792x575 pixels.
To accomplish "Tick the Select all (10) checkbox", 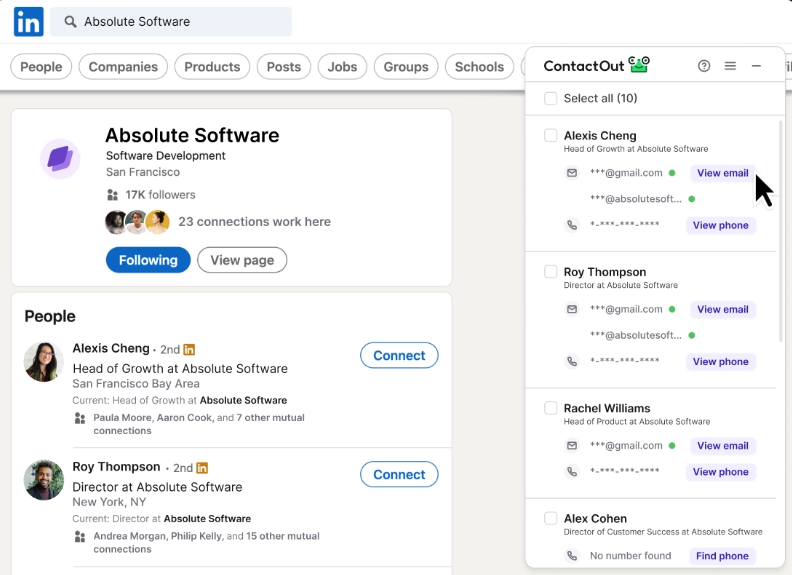I will point(551,98).
